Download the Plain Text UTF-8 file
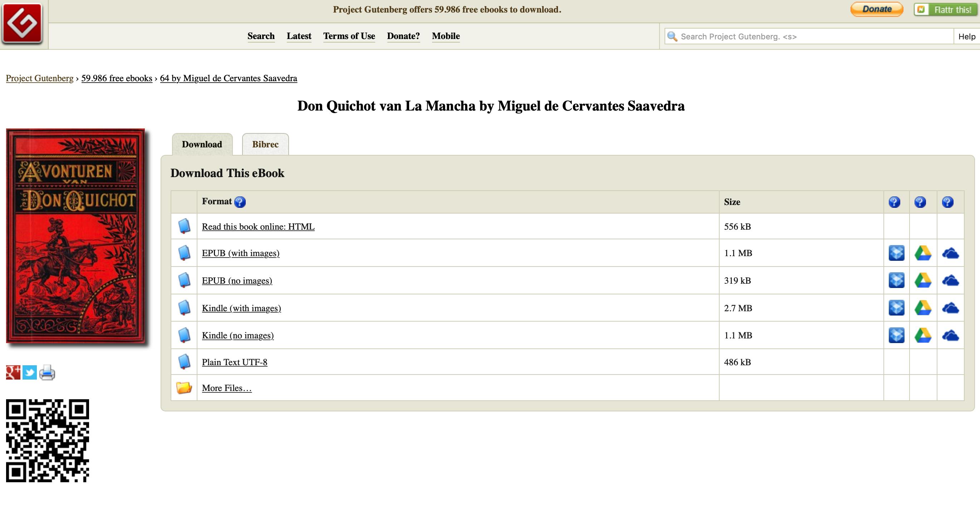The width and height of the screenshot is (980, 513). pos(234,362)
